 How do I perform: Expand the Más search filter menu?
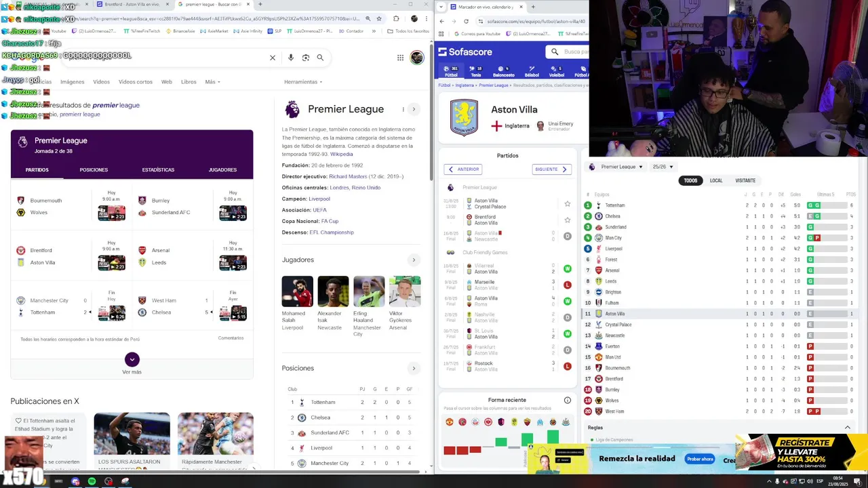pos(213,82)
